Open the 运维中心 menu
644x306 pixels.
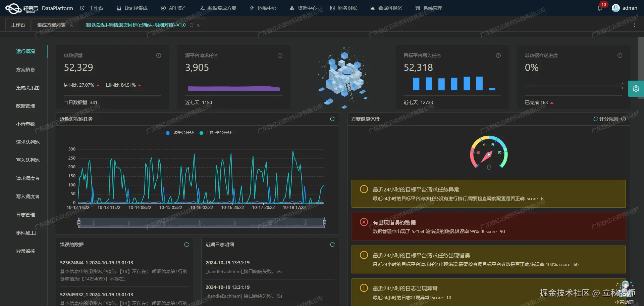click(263, 8)
